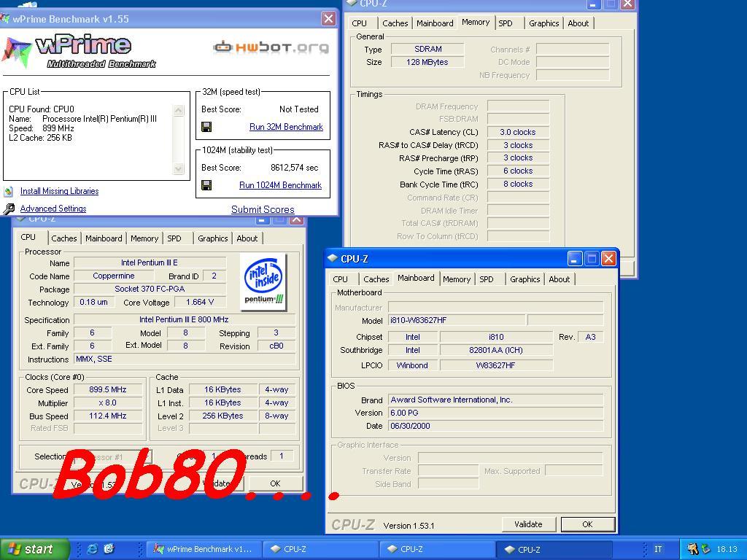Click the second quick launch icon beside Internet Explorer

pos(109,549)
